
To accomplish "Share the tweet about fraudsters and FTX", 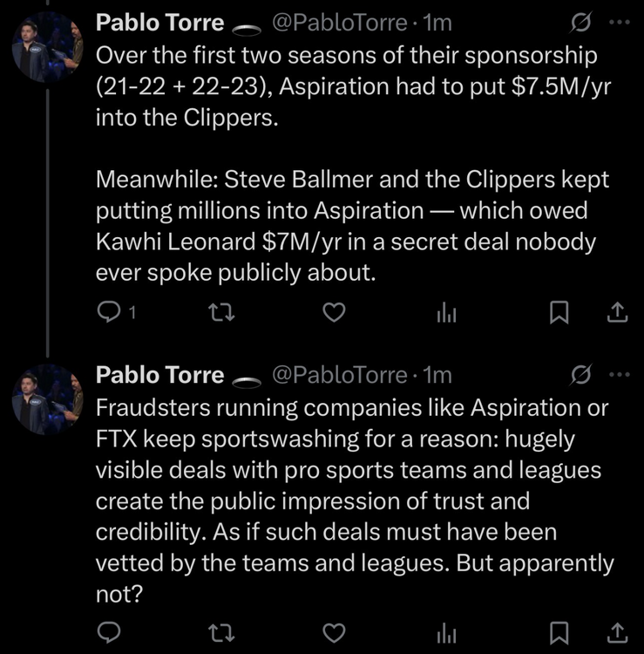I will (x=615, y=630).
